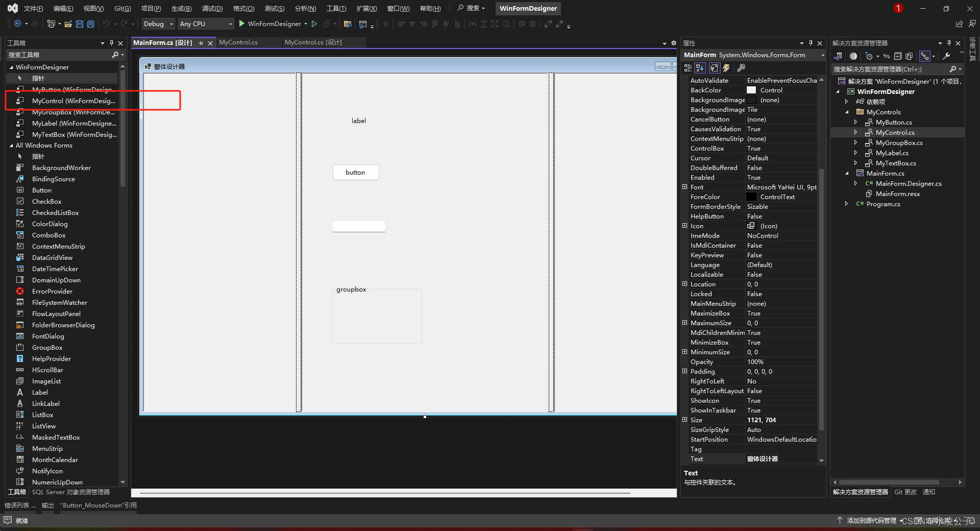Click the Find in Files folder icon
Screen dimensions: 980x531
tap(348, 23)
